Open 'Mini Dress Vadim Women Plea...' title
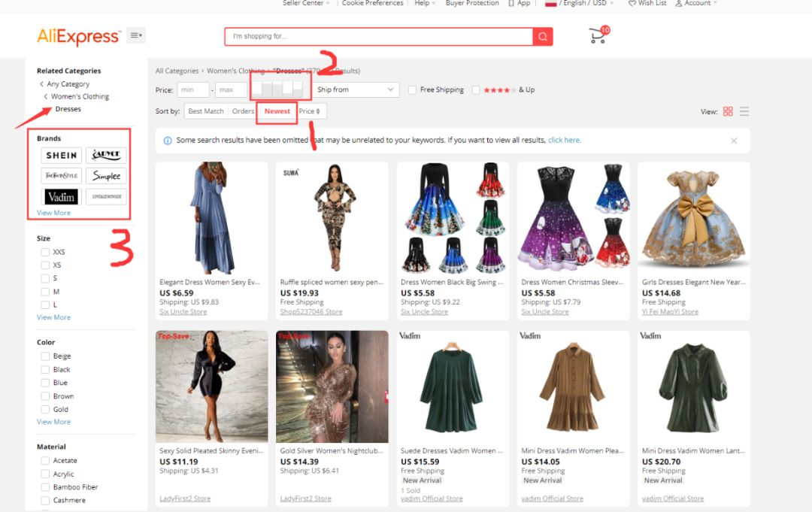This screenshot has height=512, width=812. point(572,451)
